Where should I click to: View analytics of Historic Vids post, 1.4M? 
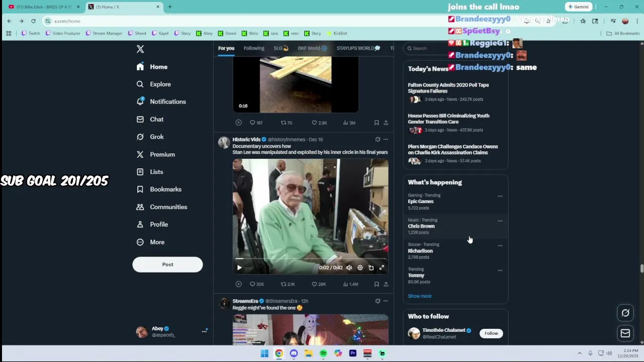pos(350,284)
